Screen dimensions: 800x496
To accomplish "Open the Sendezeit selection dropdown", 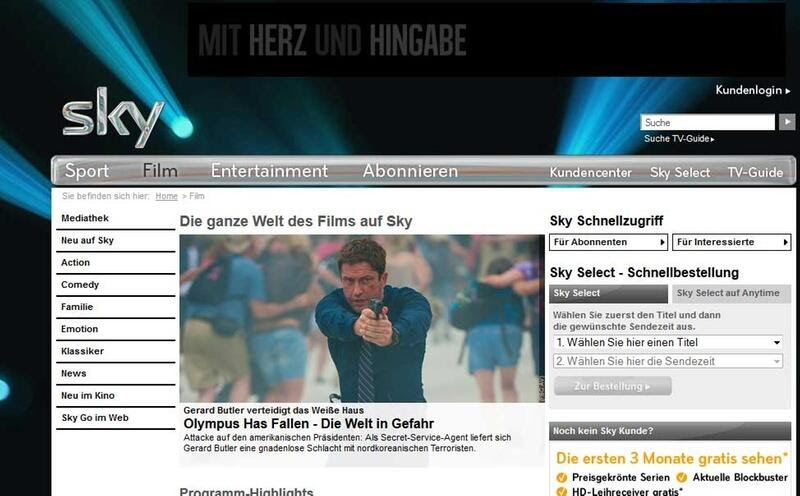I will pyautogui.click(x=668, y=361).
